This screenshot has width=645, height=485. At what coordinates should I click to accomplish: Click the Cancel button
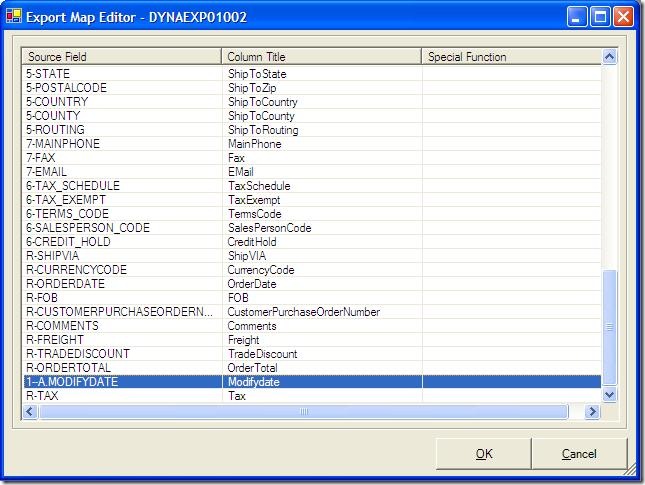pos(579,453)
